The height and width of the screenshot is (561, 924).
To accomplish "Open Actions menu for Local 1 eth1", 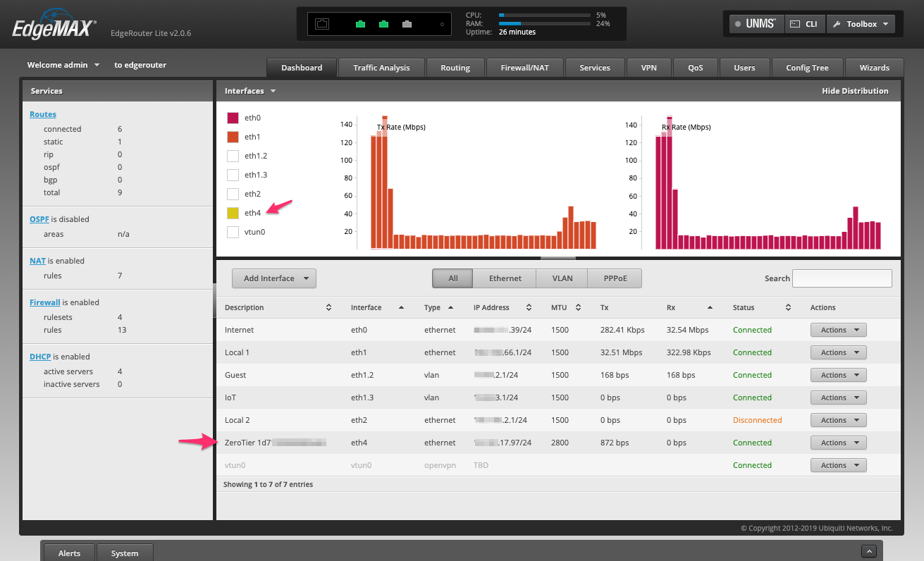I will click(x=838, y=352).
